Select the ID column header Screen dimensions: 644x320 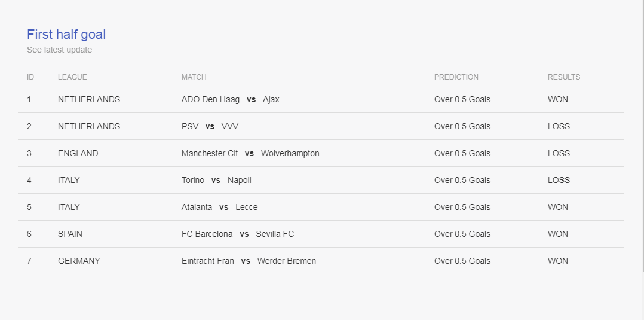[x=30, y=77]
